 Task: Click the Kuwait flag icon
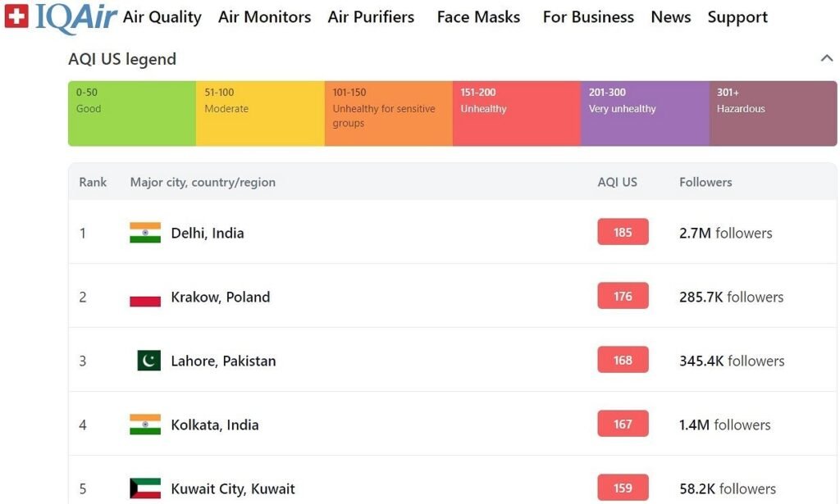pos(145,488)
